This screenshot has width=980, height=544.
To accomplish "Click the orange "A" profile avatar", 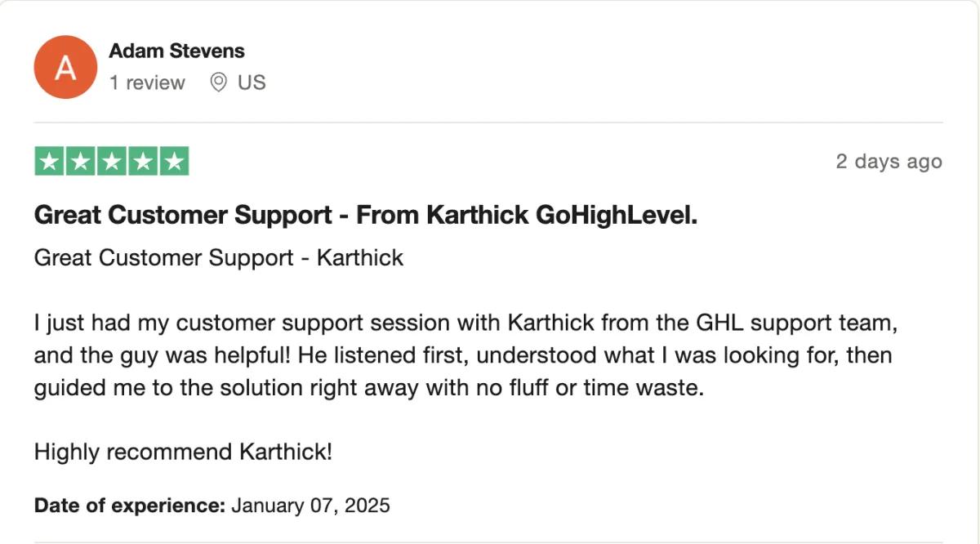I will click(x=65, y=67).
